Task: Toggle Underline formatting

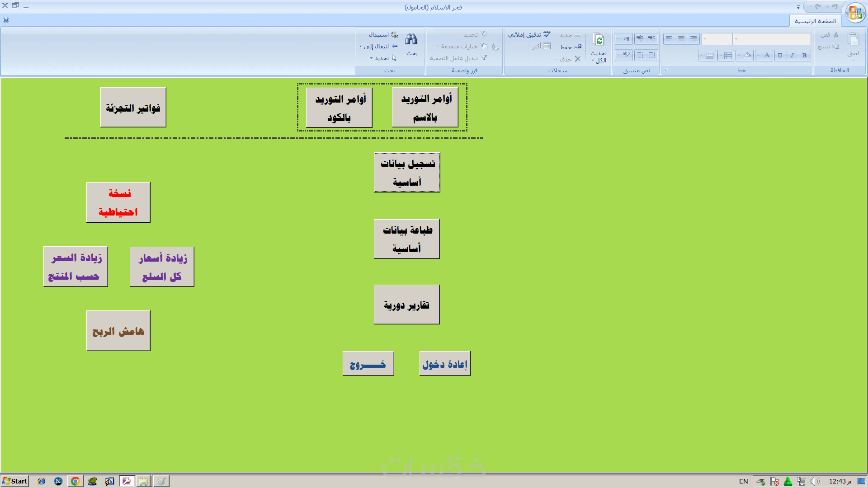Action: [780, 56]
